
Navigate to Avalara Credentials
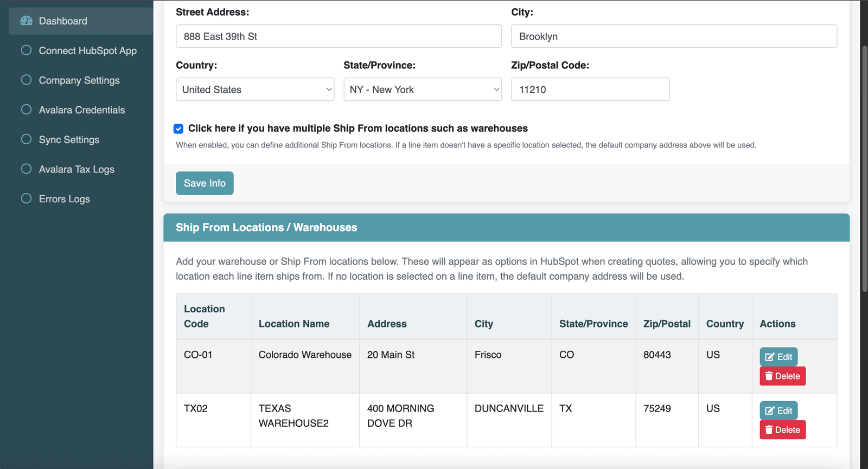[x=81, y=110]
